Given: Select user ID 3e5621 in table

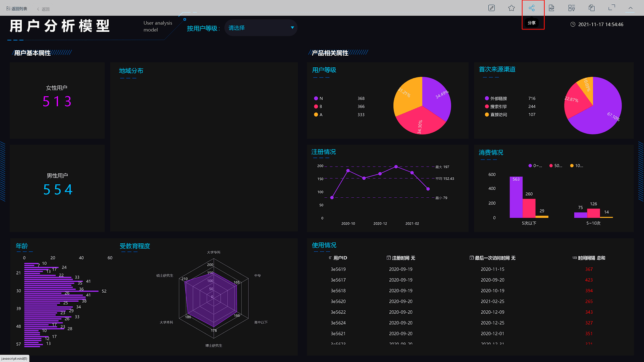Looking at the screenshot, I should click(x=338, y=334).
